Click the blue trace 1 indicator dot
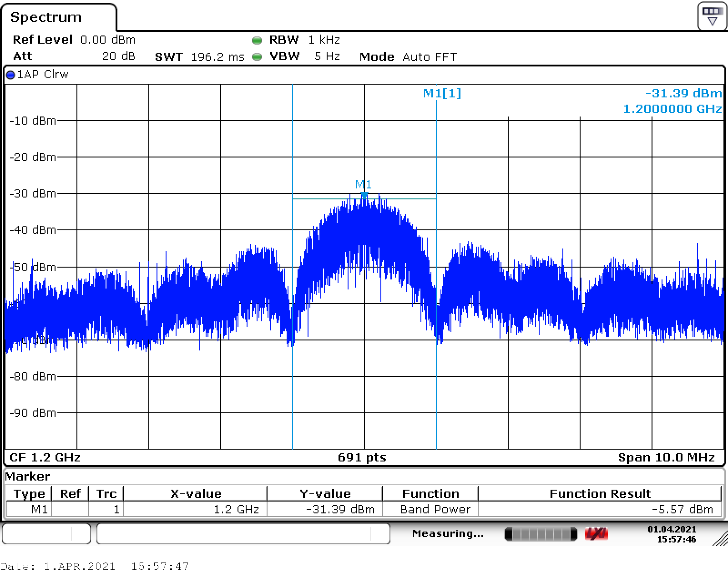 [10, 75]
